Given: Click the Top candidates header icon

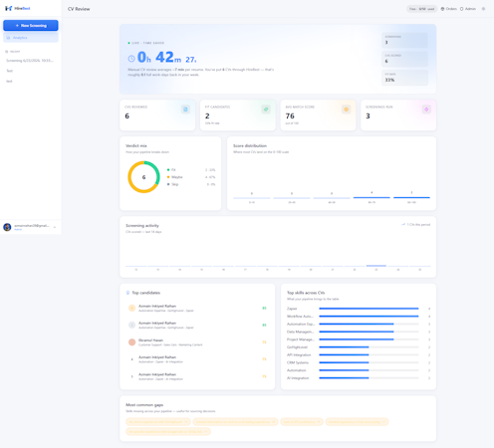Looking at the screenshot, I should pyautogui.click(x=127, y=293).
